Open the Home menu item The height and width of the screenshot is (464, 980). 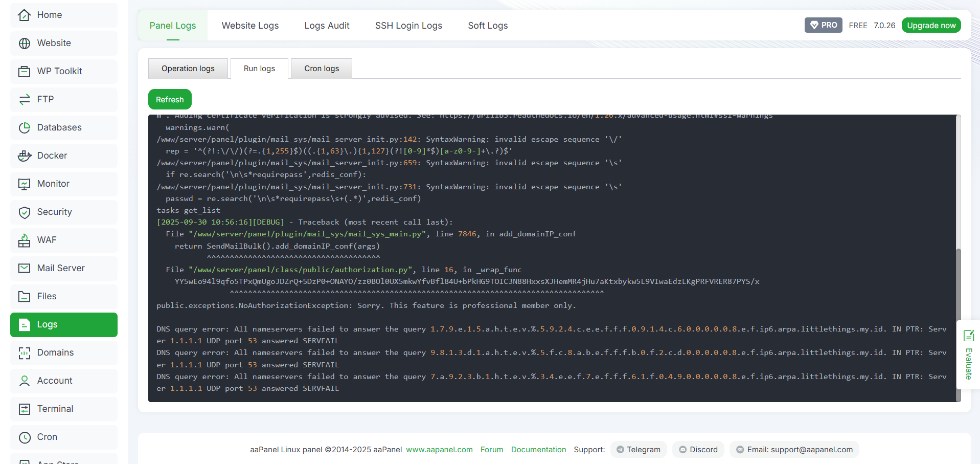(x=64, y=15)
